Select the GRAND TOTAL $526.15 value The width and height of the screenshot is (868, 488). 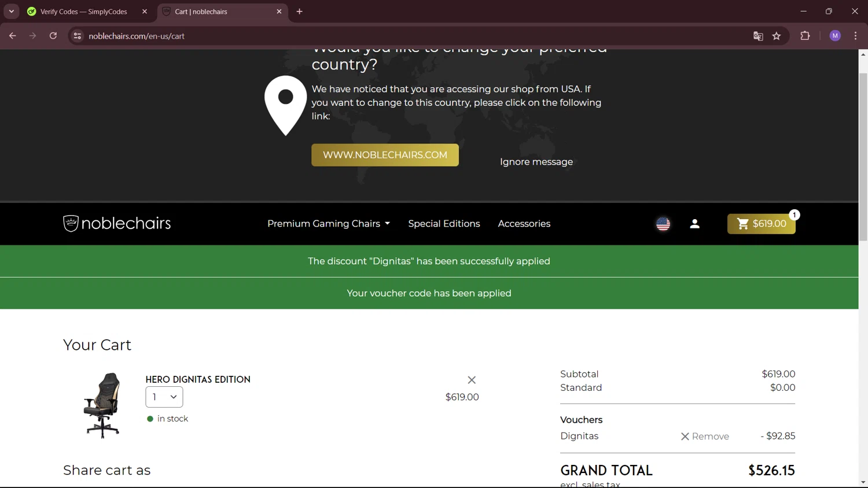771,471
